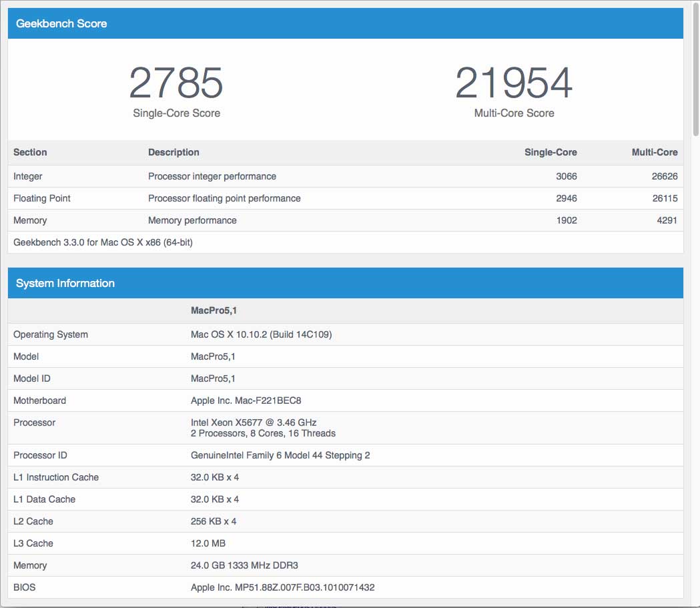Select 'GenuineIntel Family 6 Model 44 Stepping 2'
Screen dimensions: 700x608
pos(280,455)
